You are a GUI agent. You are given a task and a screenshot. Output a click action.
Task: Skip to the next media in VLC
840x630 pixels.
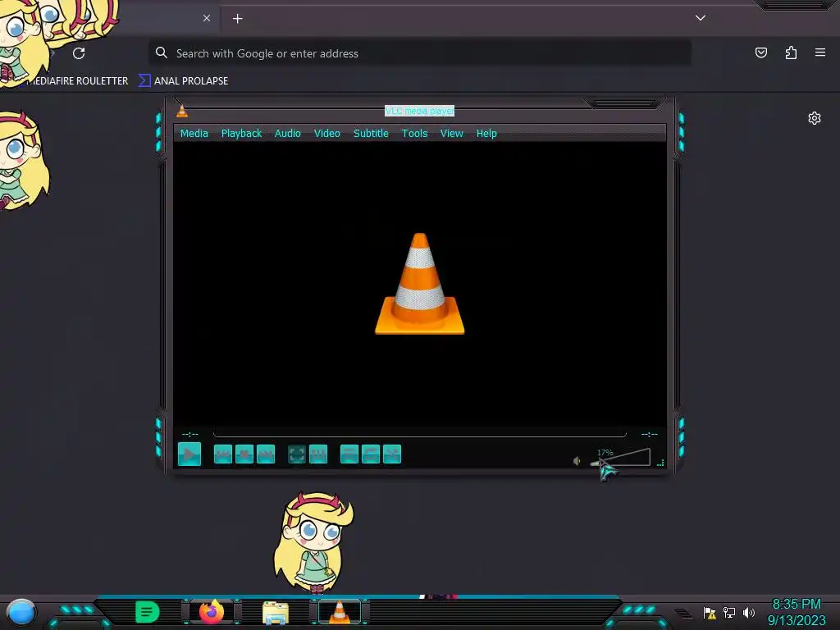coord(266,454)
